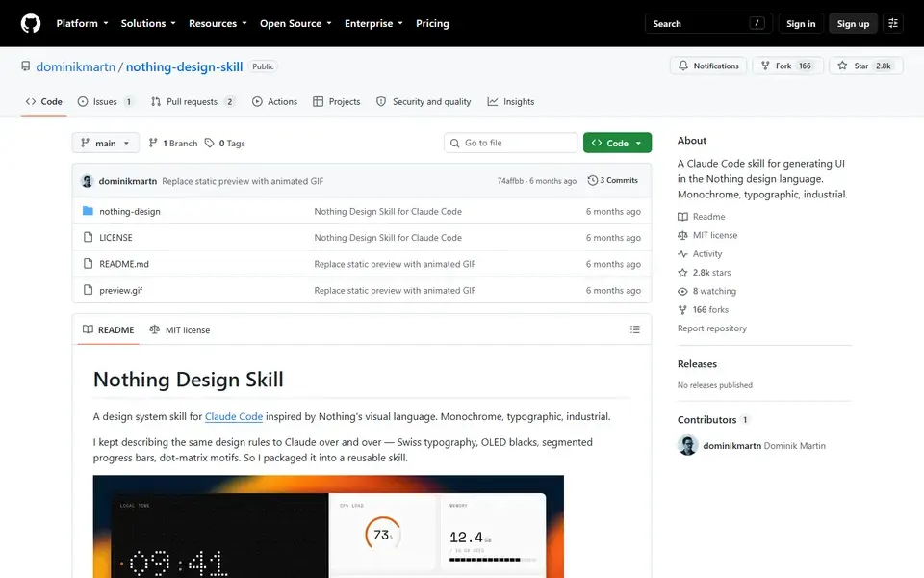This screenshot has width=924, height=578.
Task: Open the preview.gif file
Action: click(121, 290)
